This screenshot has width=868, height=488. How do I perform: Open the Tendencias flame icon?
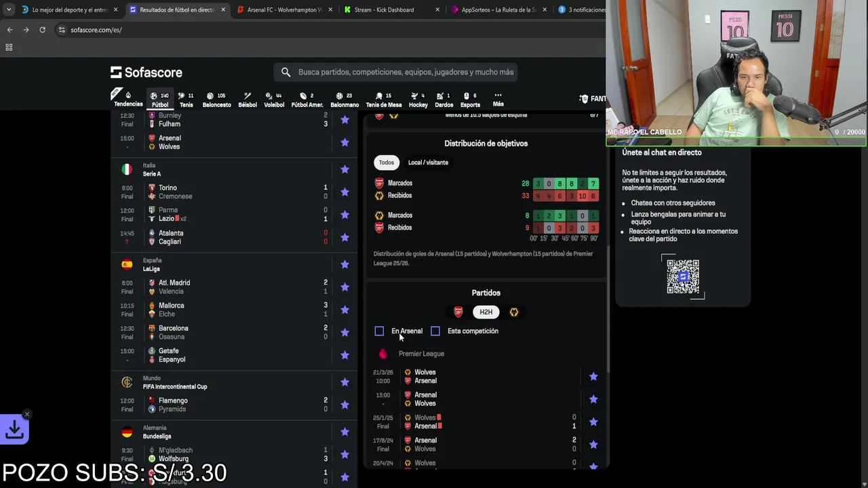pos(127,96)
